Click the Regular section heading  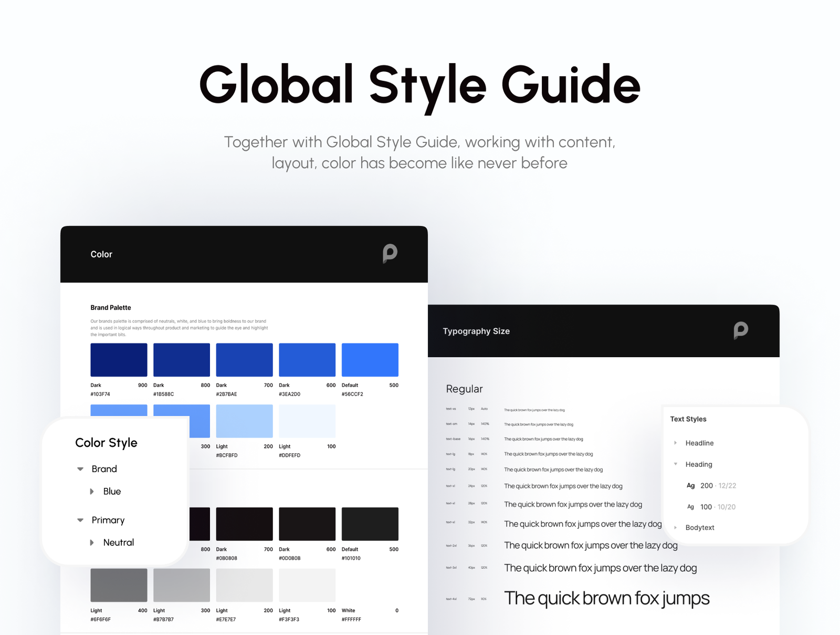(464, 389)
